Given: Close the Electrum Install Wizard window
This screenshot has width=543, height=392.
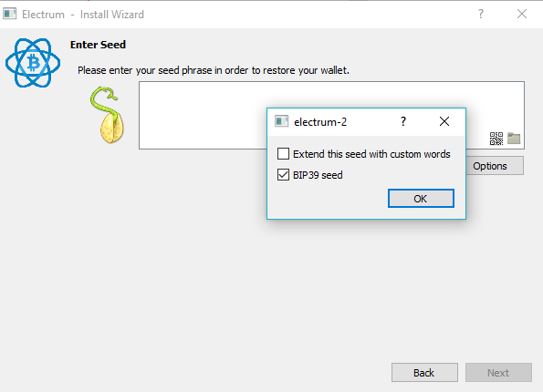Looking at the screenshot, I should (522, 14).
